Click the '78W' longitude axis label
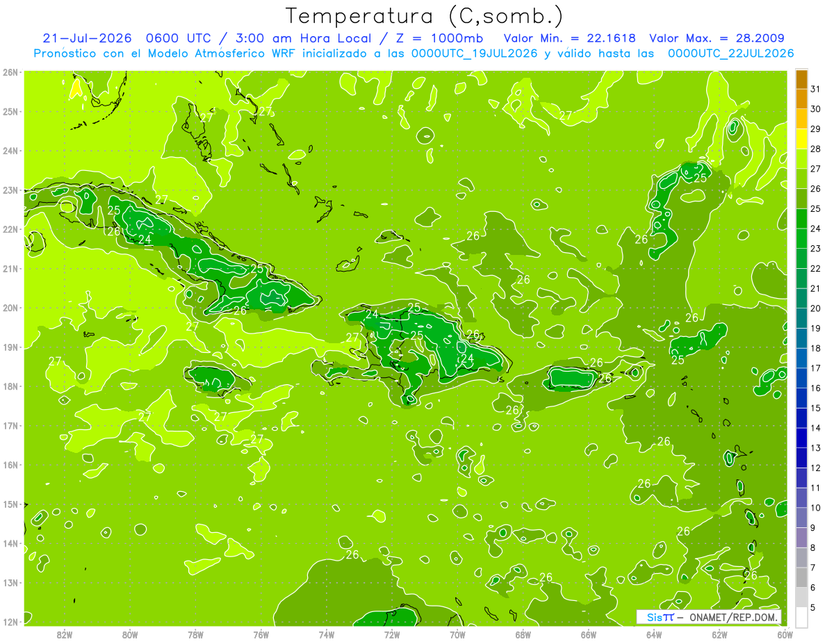This screenshot has width=834, height=644. point(195,634)
